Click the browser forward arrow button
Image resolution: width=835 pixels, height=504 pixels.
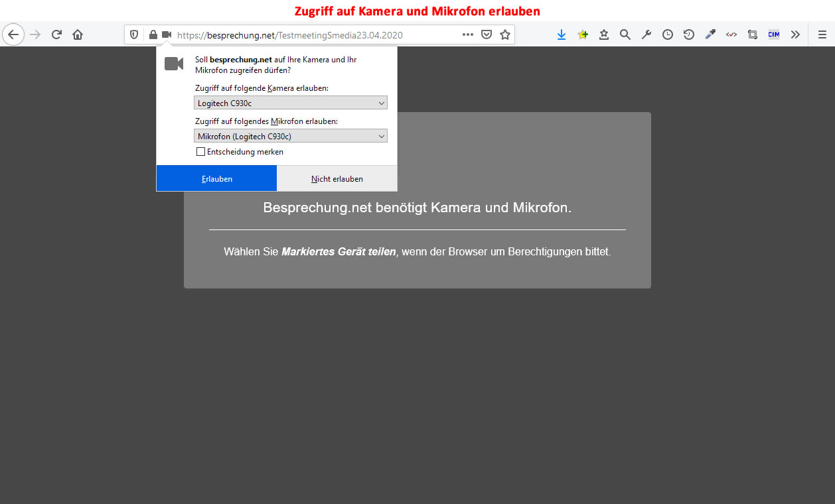(x=35, y=34)
